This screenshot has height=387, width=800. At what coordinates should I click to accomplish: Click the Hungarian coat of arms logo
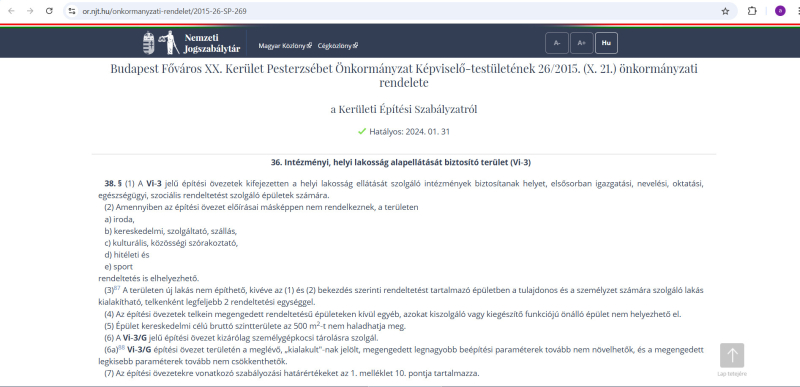pos(148,43)
